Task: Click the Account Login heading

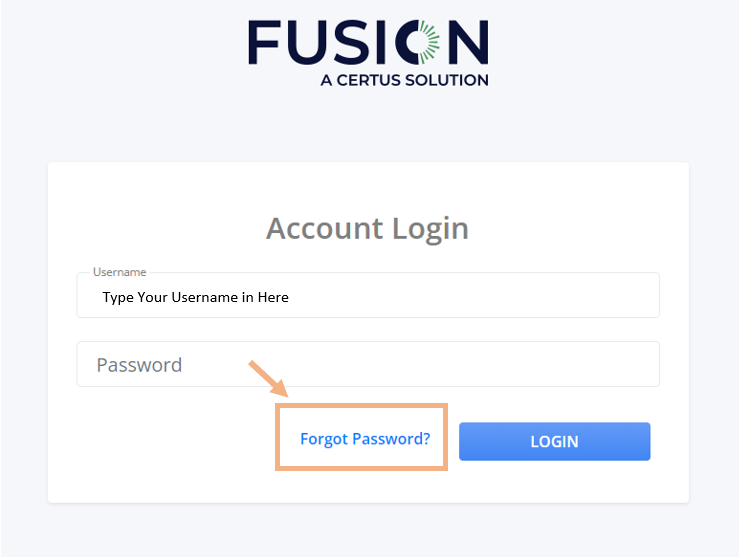Action: [x=367, y=229]
